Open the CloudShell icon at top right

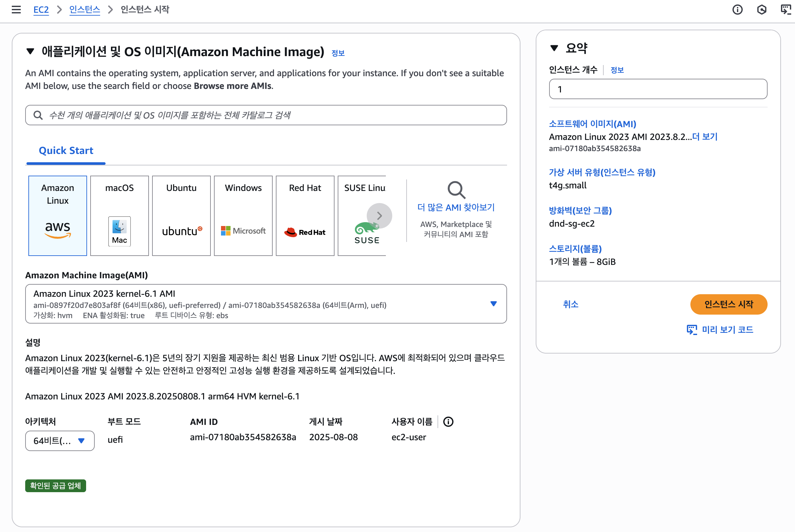pos(785,10)
